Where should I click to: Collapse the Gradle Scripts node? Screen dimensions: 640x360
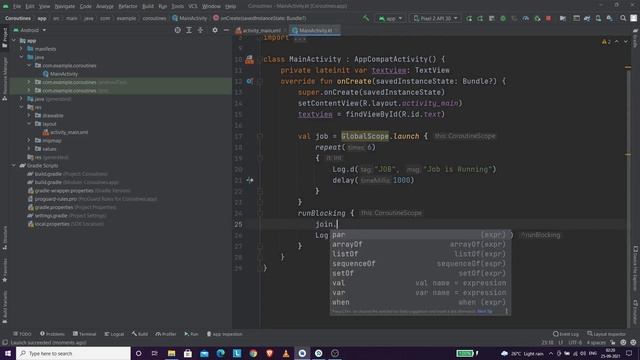pyautogui.click(x=14, y=166)
